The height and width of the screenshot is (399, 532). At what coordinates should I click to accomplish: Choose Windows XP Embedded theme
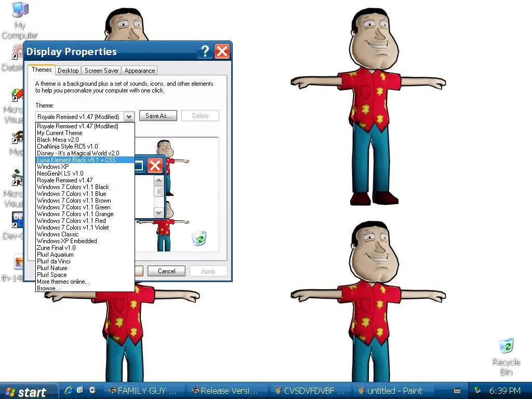(85, 241)
